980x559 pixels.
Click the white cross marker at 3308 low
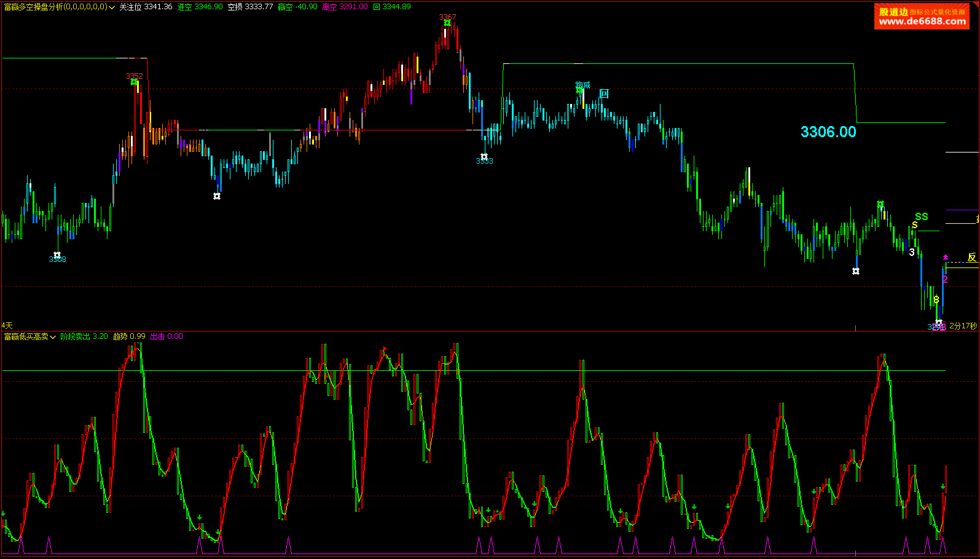click(x=57, y=255)
